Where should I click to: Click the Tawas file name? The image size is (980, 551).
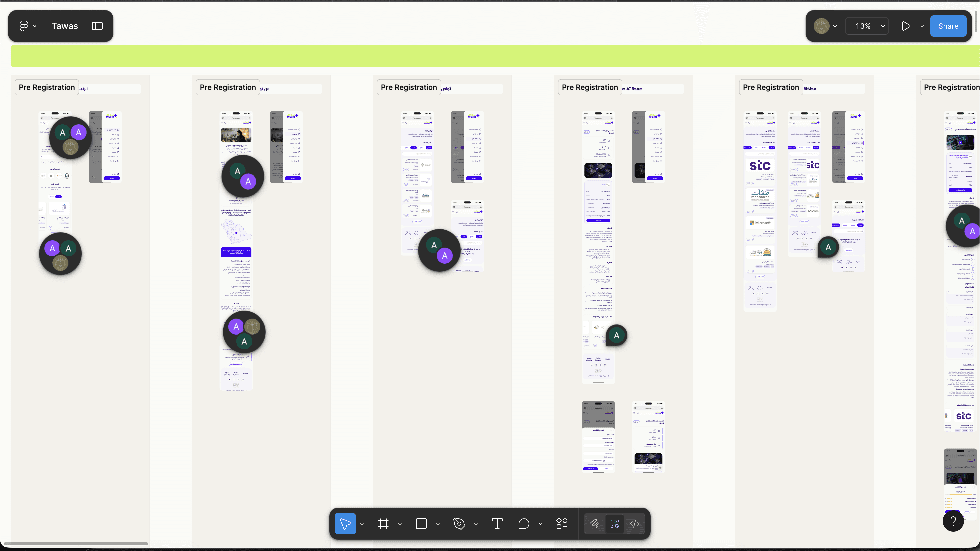click(65, 26)
